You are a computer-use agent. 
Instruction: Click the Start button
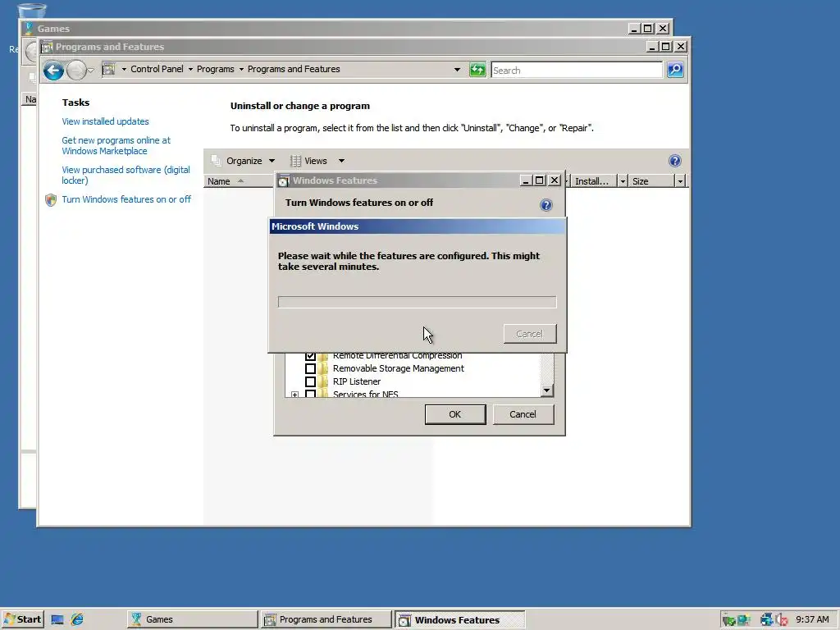[22, 619]
